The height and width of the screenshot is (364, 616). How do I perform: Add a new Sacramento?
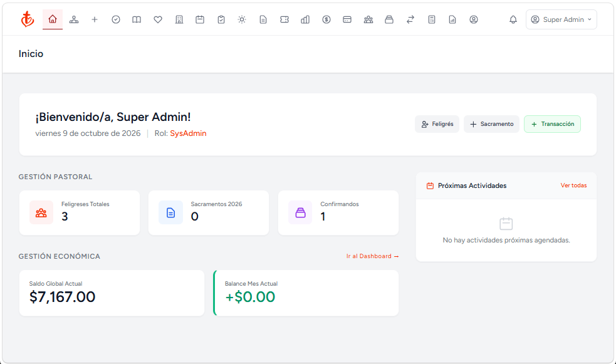pos(491,124)
